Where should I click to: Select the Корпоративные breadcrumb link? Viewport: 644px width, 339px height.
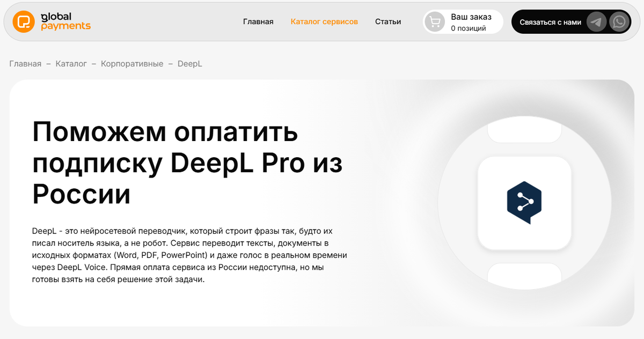(x=132, y=64)
